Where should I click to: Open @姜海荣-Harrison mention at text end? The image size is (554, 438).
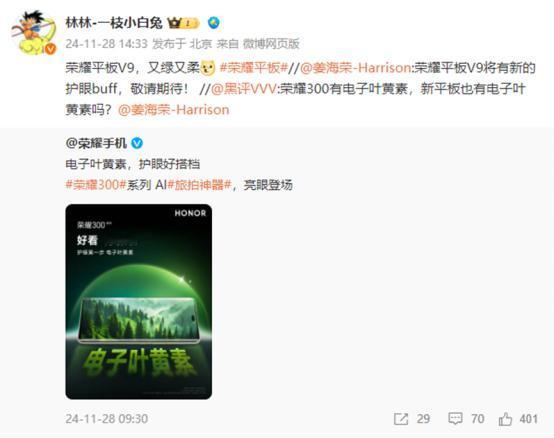[173, 110]
